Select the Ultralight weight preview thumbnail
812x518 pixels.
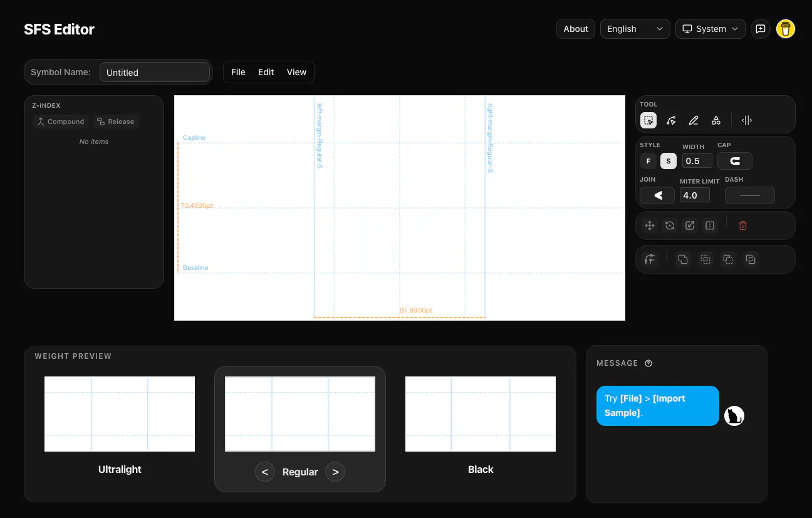[120, 414]
